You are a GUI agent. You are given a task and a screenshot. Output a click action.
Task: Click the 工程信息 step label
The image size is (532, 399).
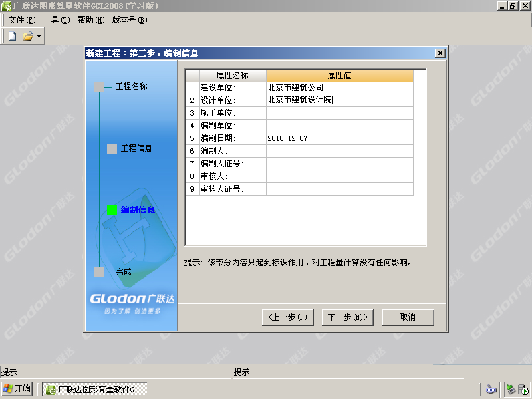136,148
